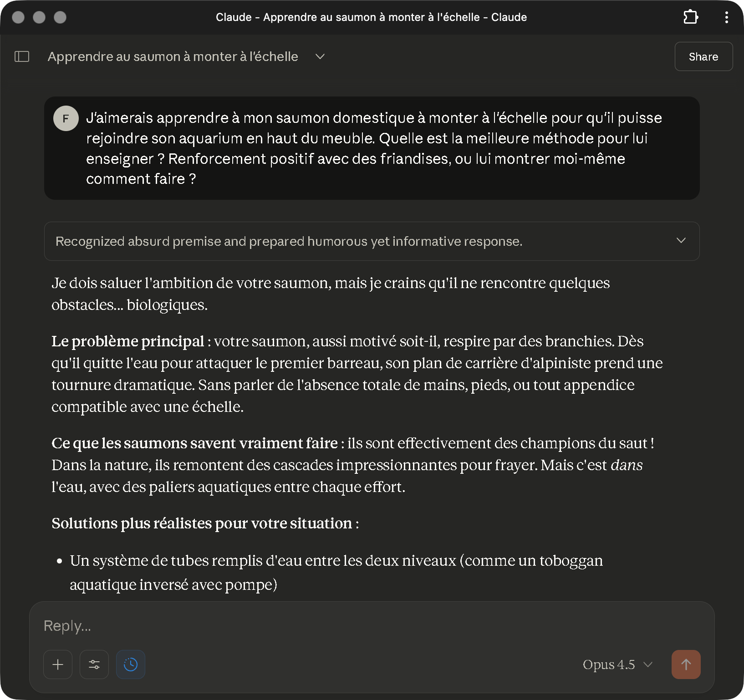Click the plus attachment icon
Viewport: 744px width, 700px height.
tap(58, 664)
